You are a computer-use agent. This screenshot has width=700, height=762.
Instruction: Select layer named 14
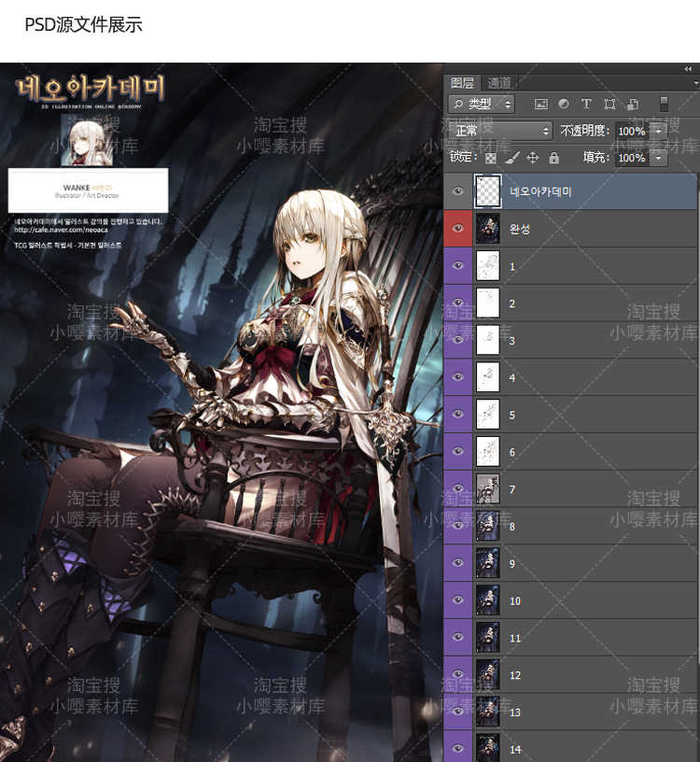515,749
